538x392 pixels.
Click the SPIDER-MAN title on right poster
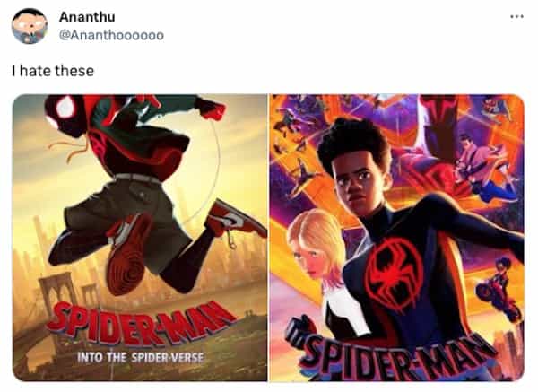(x=395, y=357)
